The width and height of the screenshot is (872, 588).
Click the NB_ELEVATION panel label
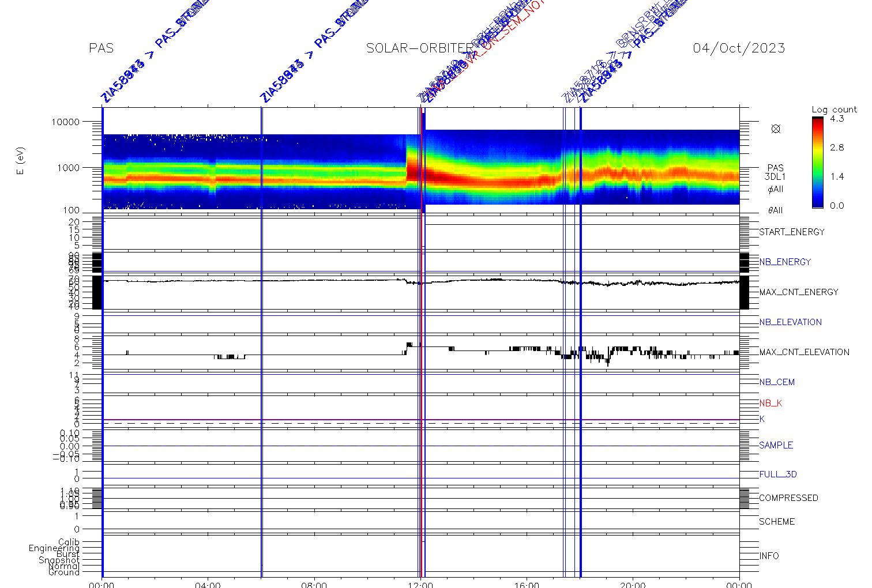tap(790, 322)
